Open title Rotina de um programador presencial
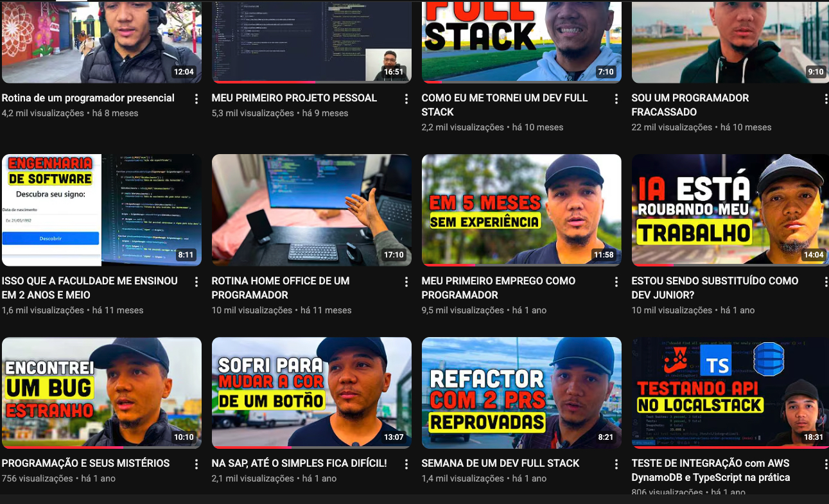The height and width of the screenshot is (504, 829). 88,98
